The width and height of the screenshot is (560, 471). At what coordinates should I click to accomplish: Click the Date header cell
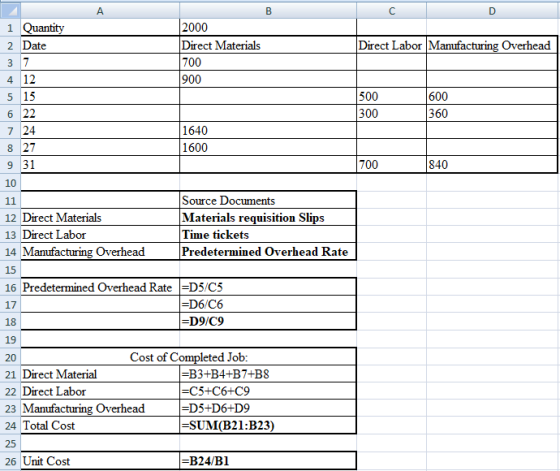(x=100, y=45)
